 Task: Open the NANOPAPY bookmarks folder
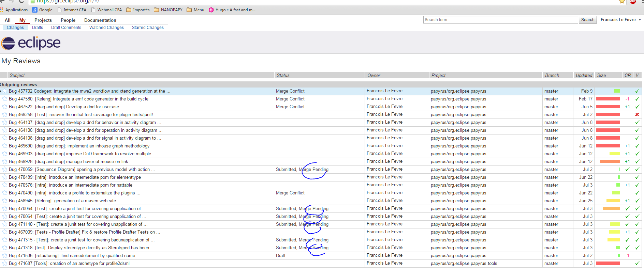pos(168,10)
